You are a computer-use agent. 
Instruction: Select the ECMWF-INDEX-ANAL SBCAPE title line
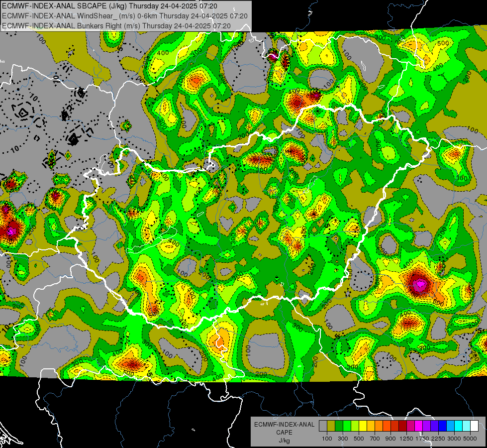109,6
